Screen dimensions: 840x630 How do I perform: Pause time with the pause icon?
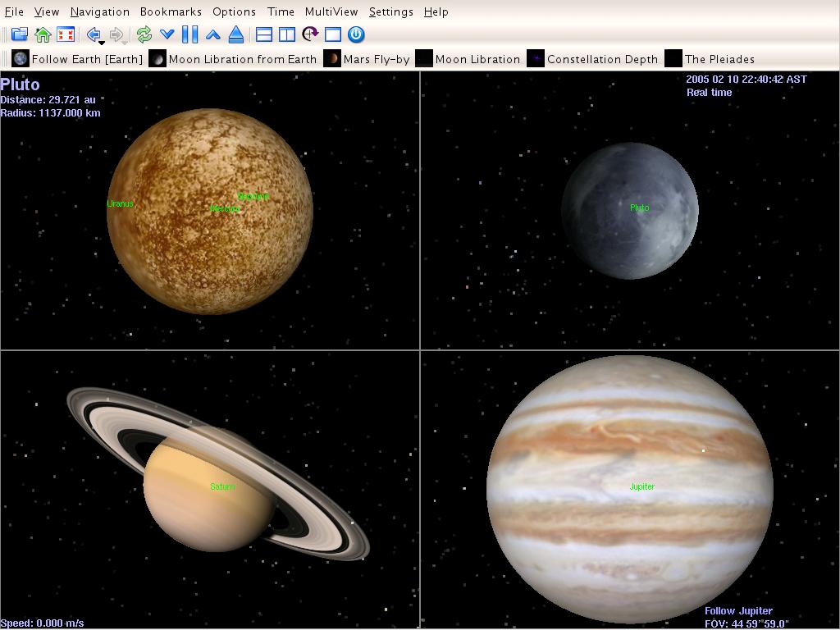pos(189,34)
